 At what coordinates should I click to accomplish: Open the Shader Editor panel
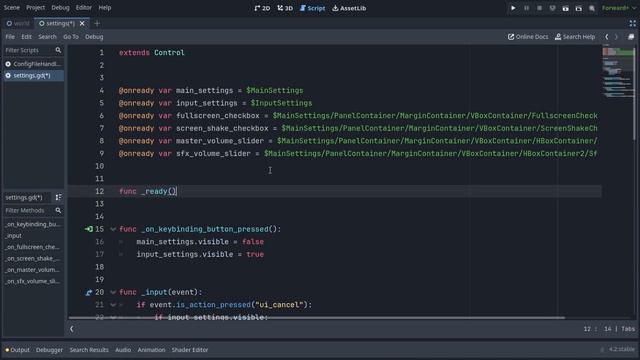tap(190, 350)
